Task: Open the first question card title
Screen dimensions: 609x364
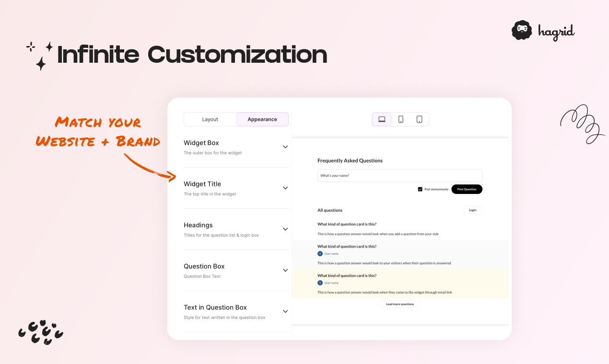Action: click(x=347, y=224)
